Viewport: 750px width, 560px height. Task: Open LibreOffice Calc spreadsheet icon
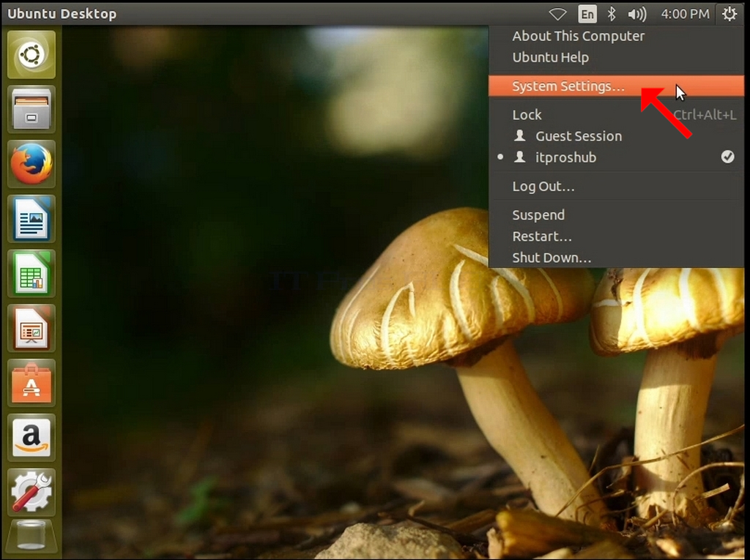pyautogui.click(x=31, y=274)
